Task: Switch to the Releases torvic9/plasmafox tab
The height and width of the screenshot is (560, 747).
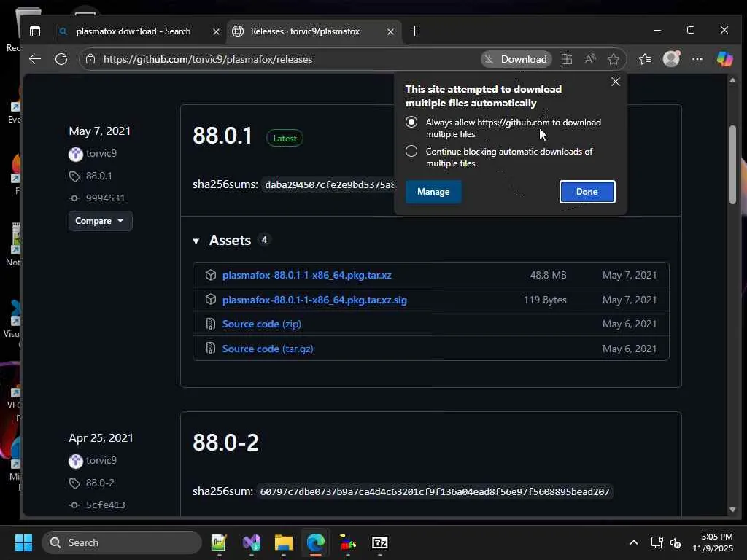Action: click(305, 31)
